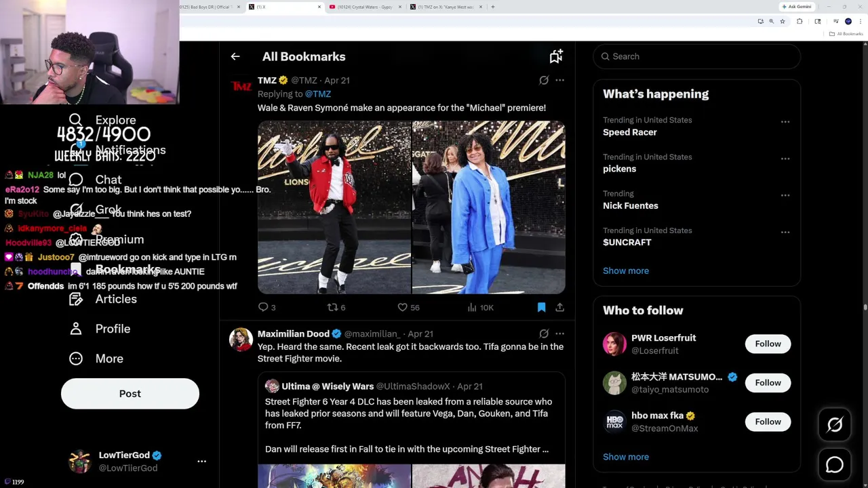The image size is (868, 488).
Task: Open the All Bookmarks folder in Chrome bar
Action: 846,34
